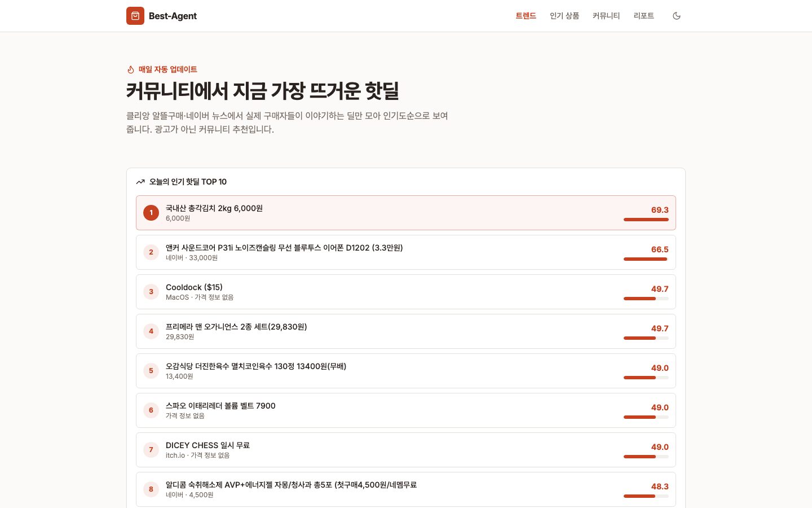Click the 66.5 popularity score
812x508 pixels.
[660, 249]
